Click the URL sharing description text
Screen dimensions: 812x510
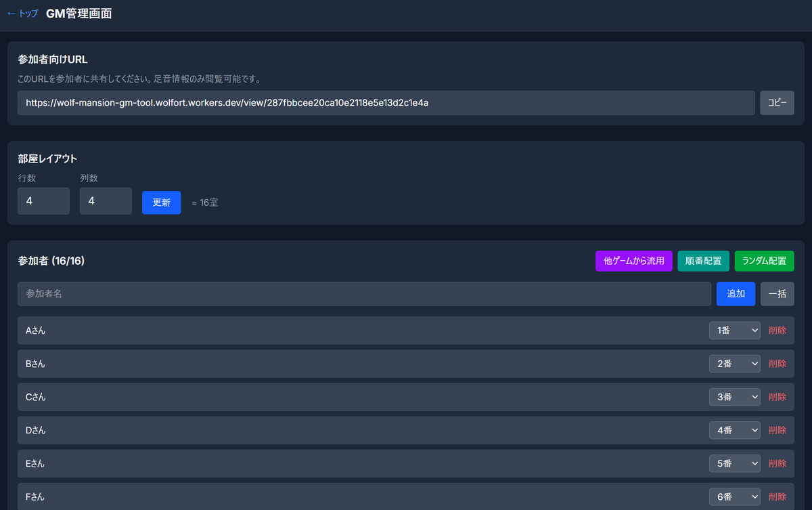point(139,79)
